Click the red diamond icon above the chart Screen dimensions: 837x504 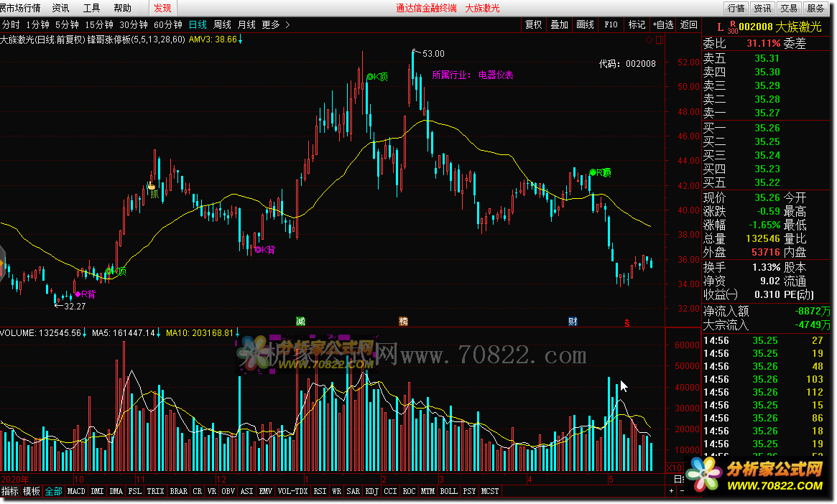[649, 40]
